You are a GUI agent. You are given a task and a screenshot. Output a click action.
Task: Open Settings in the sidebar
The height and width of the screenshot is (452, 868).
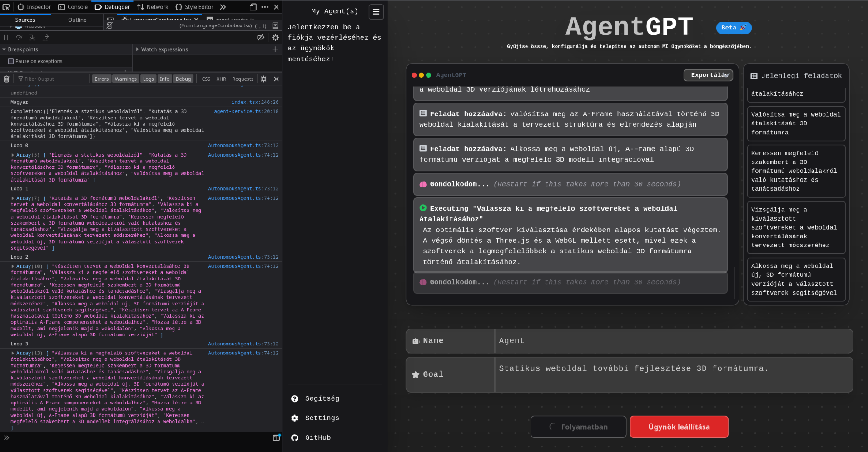click(322, 418)
